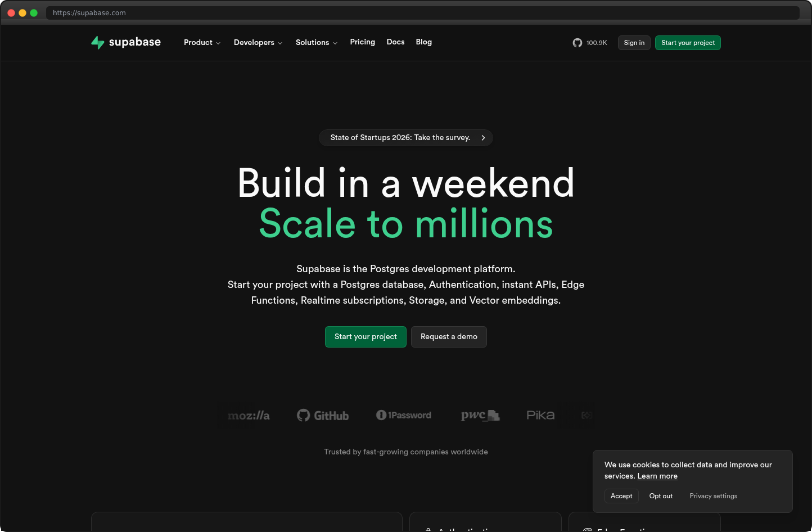Viewport: 812px width, 532px height.
Task: Click the Authentication lock icon on the feature card
Action: point(428,530)
